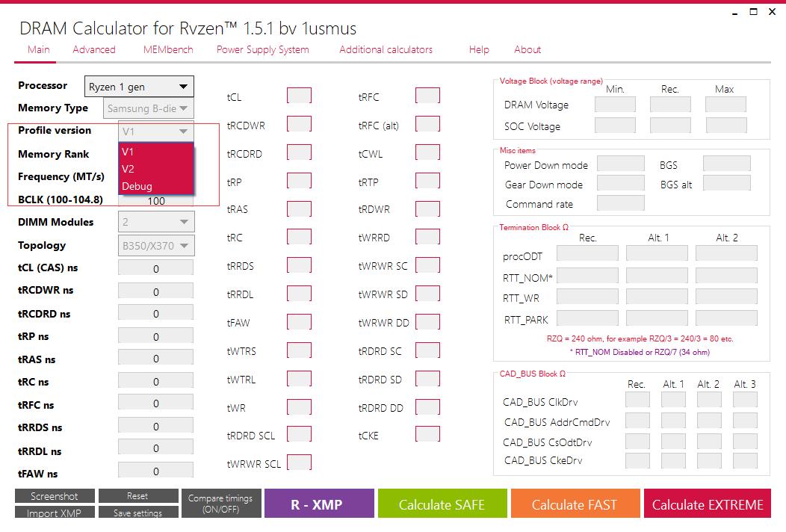
Task: Open the Processor dropdown showing Ryzen 1 gen
Action: tap(139, 87)
